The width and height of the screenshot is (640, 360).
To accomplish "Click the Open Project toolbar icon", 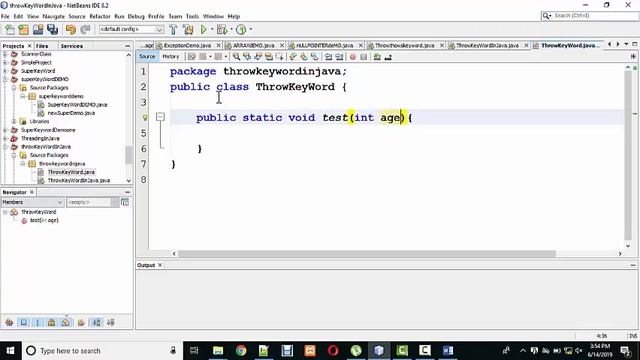I will point(38,29).
